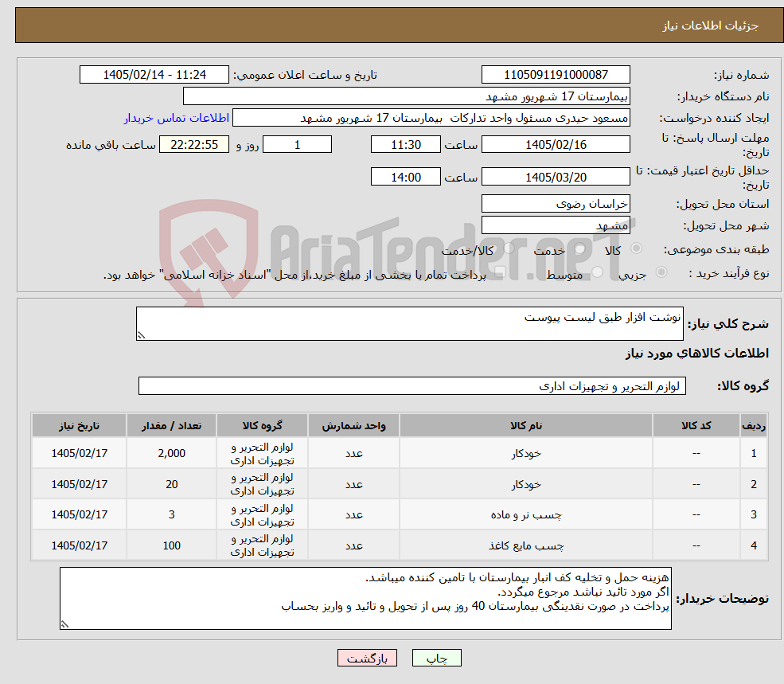The image size is (784, 684).
Task: Click column header نام کالا
Action: pyautogui.click(x=526, y=425)
